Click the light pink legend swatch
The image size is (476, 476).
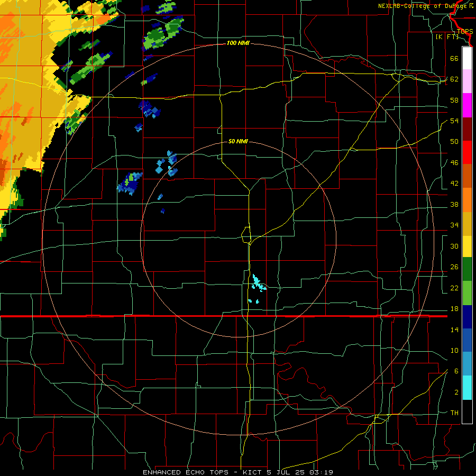467,81
